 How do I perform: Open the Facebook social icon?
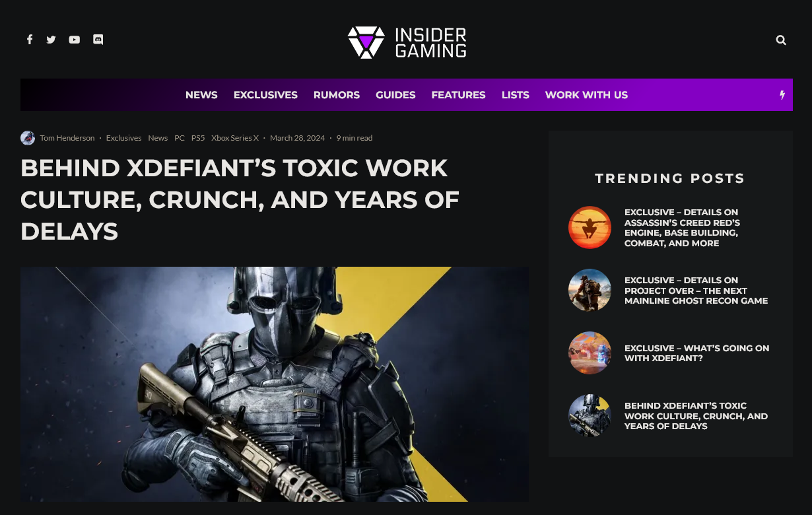(30, 40)
